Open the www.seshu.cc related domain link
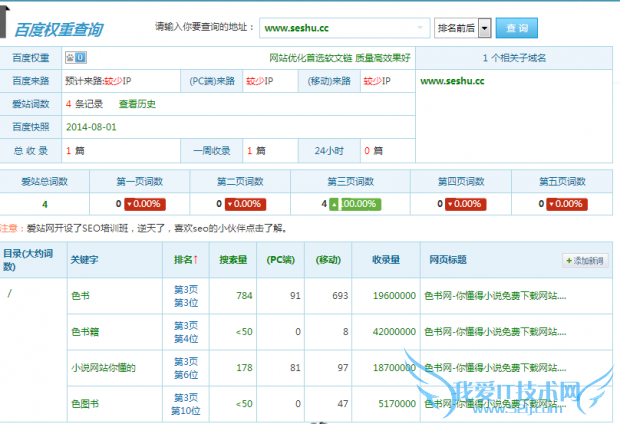Image resolution: width=620 pixels, height=424 pixels. click(452, 81)
